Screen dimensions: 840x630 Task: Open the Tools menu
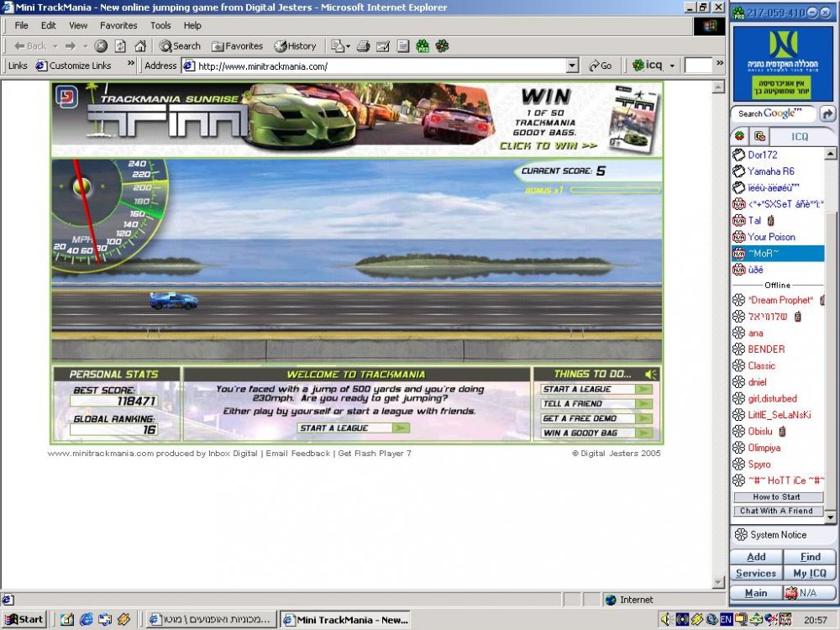(x=160, y=25)
